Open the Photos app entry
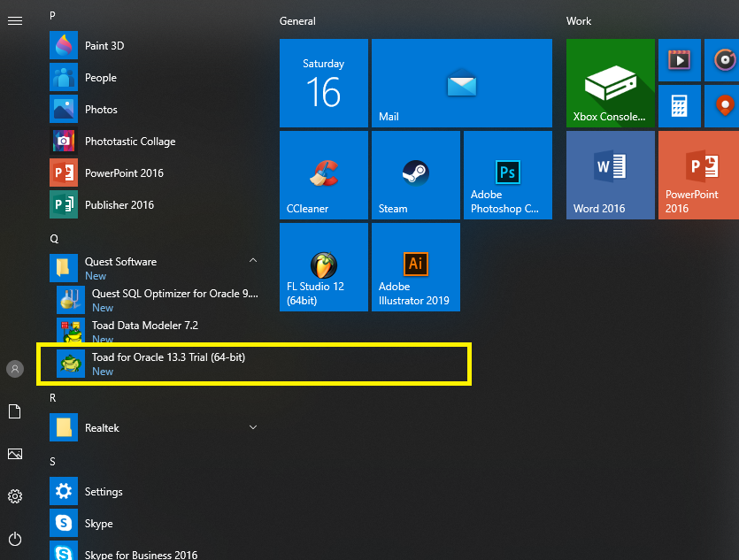 pyautogui.click(x=156, y=110)
